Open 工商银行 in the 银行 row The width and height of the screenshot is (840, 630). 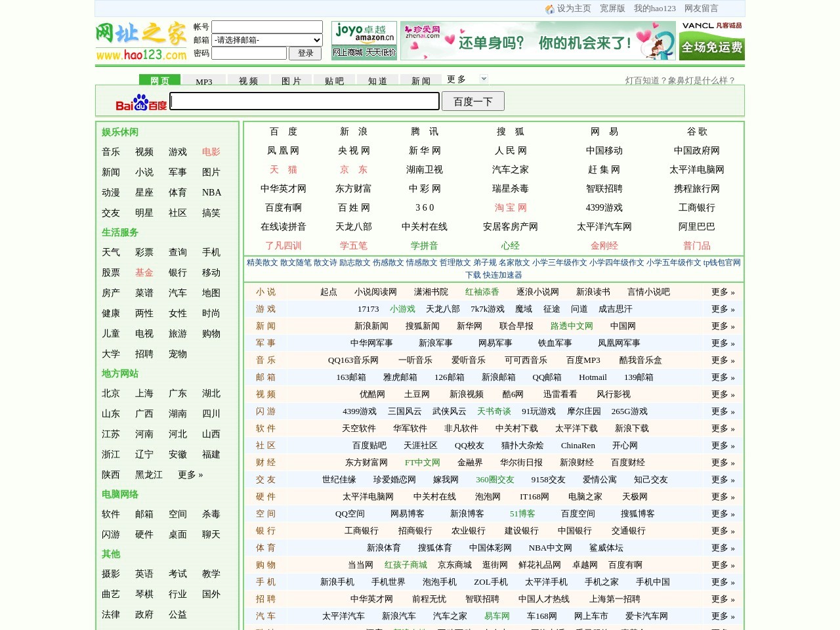click(x=362, y=531)
